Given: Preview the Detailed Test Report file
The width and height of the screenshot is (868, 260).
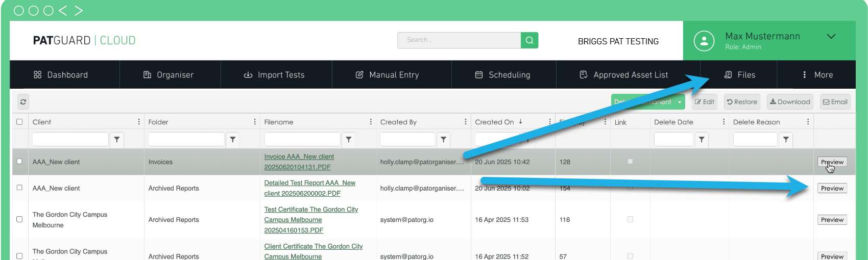Looking at the screenshot, I should click(832, 188).
